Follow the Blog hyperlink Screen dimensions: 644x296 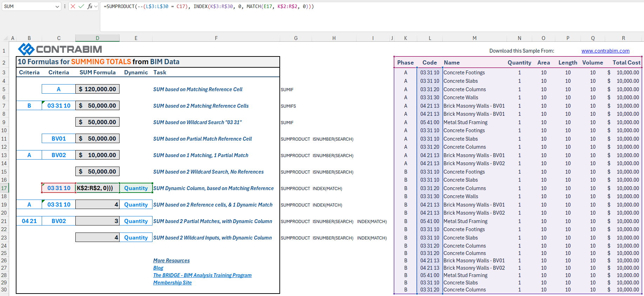tap(158, 268)
